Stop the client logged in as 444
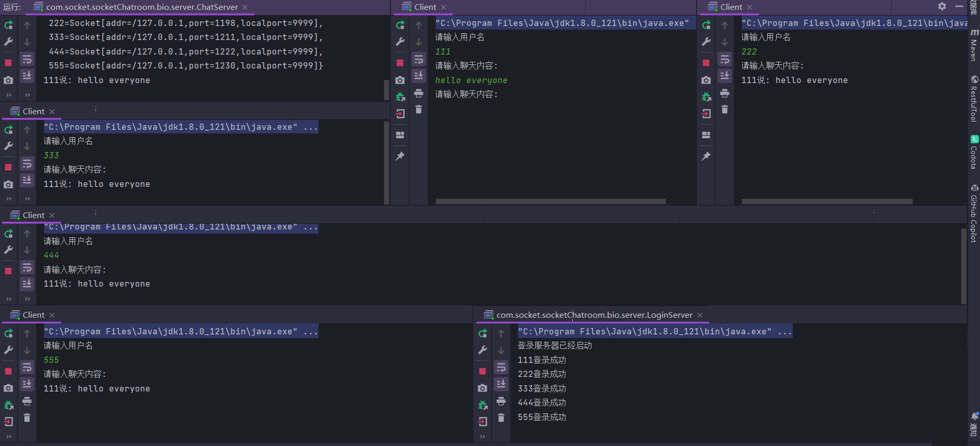Screen dimensions: 980x446 coord(8,271)
